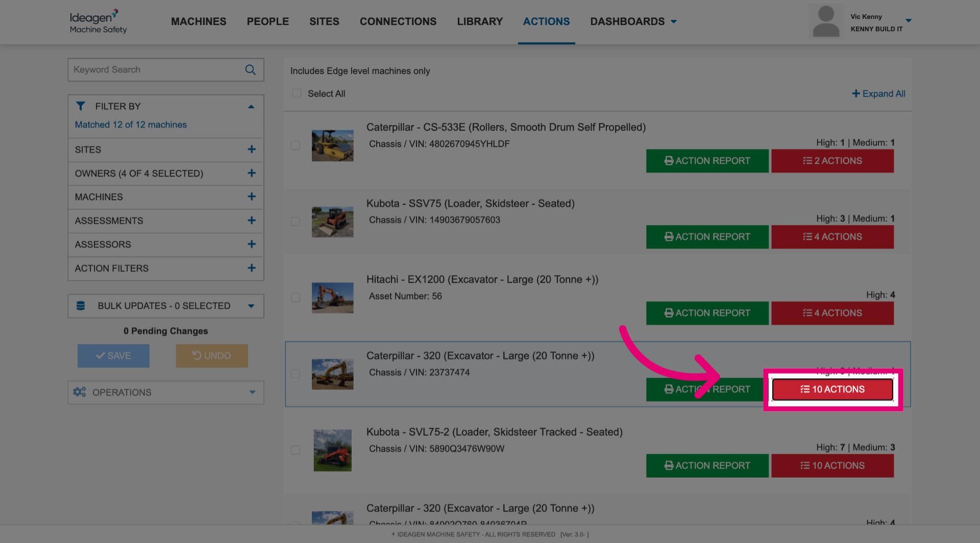The width and height of the screenshot is (980, 543).
Task: Click the gears icon beside OPERATIONS
Action: (x=79, y=392)
